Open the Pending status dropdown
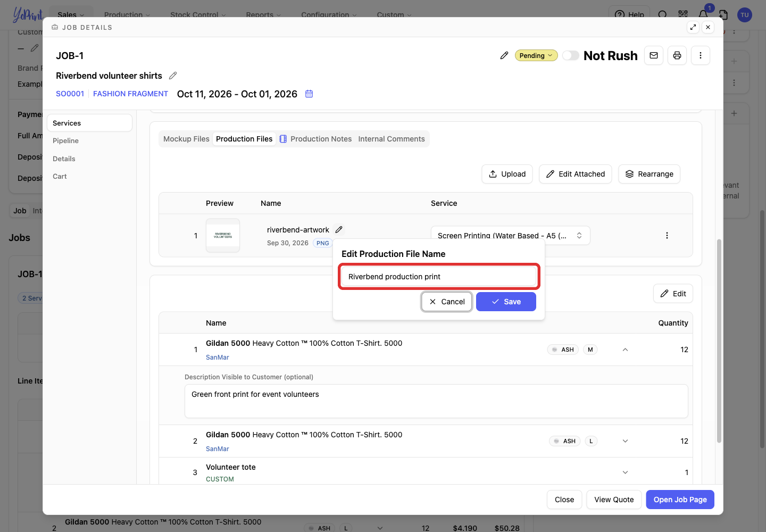 coord(536,55)
